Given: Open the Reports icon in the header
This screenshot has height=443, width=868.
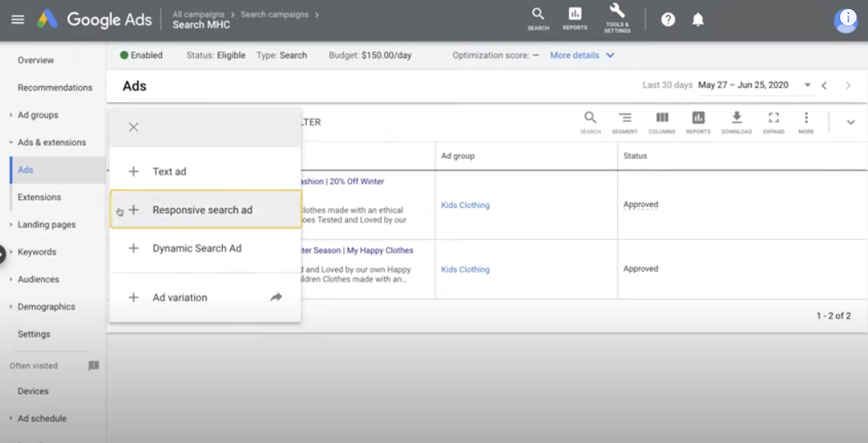Looking at the screenshot, I should click(x=575, y=19).
